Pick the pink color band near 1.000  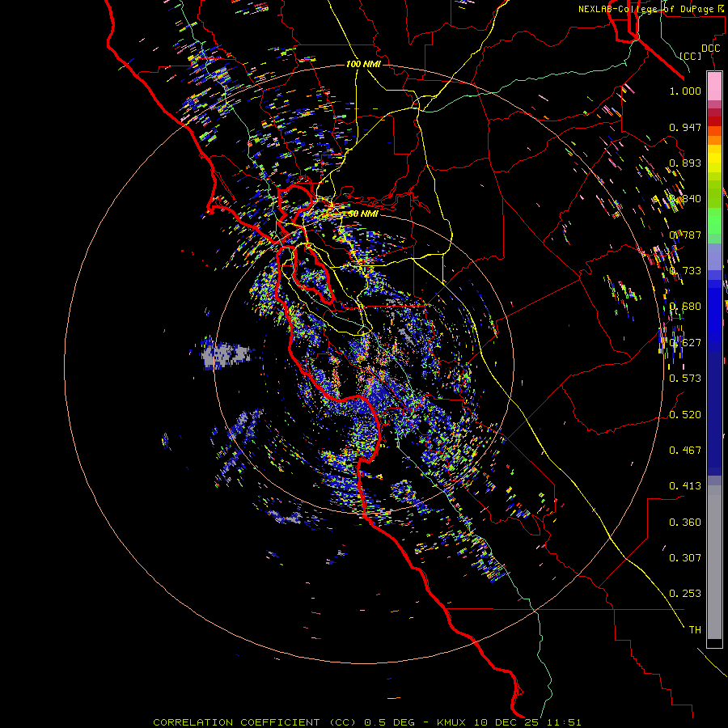click(x=714, y=86)
